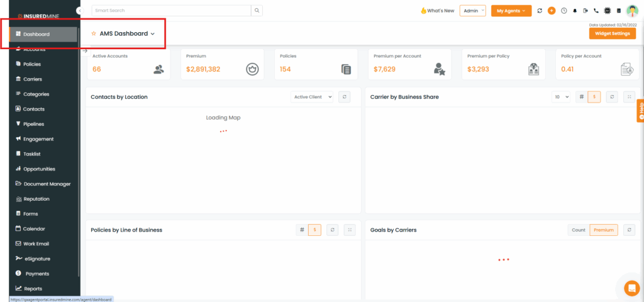Expand the AMS Dashboard selector chevron

pos(152,34)
